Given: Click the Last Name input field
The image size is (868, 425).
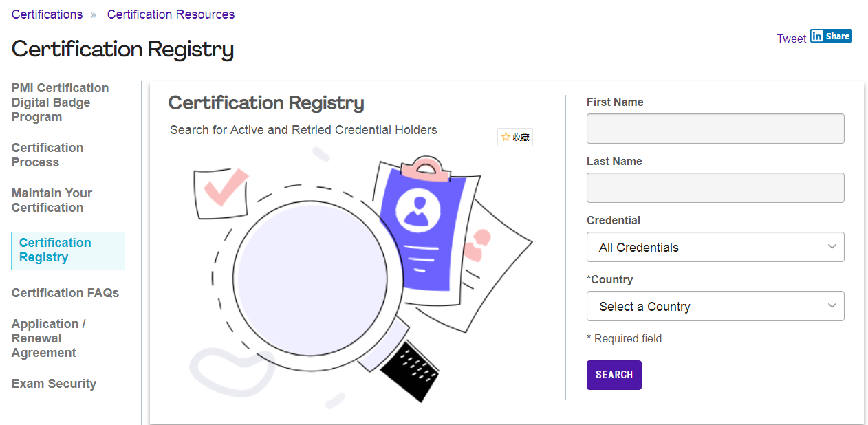Looking at the screenshot, I should click(715, 188).
